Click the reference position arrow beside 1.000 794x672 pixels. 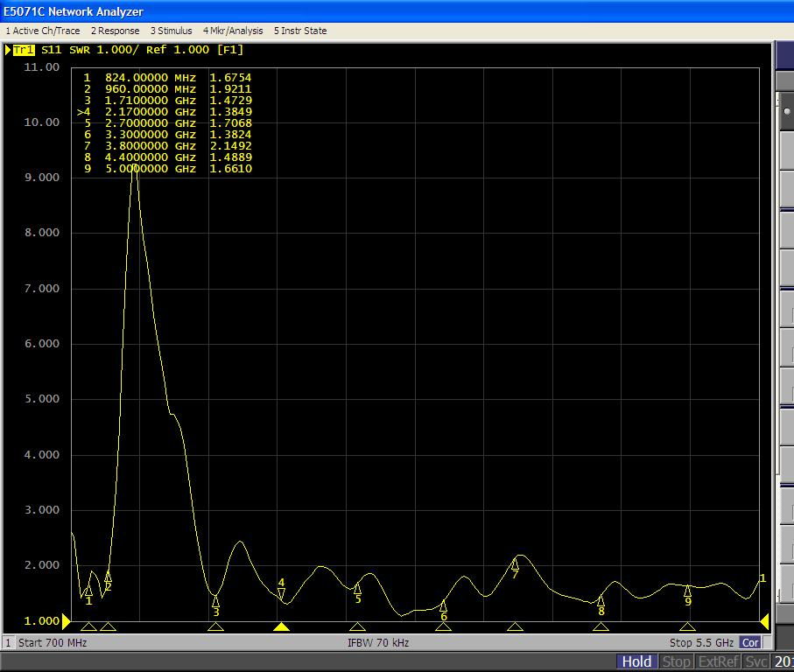click(x=67, y=621)
